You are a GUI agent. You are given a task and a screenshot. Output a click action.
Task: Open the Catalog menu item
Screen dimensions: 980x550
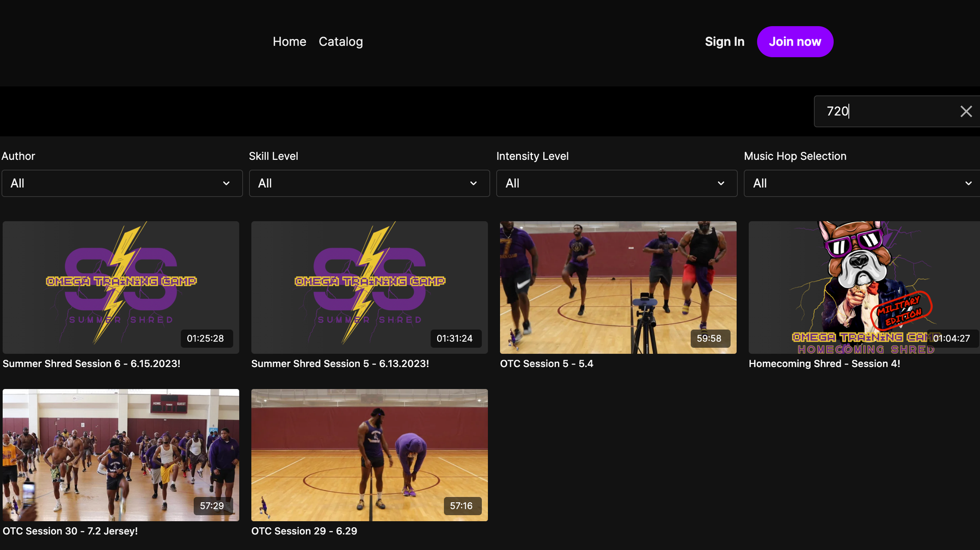point(340,42)
